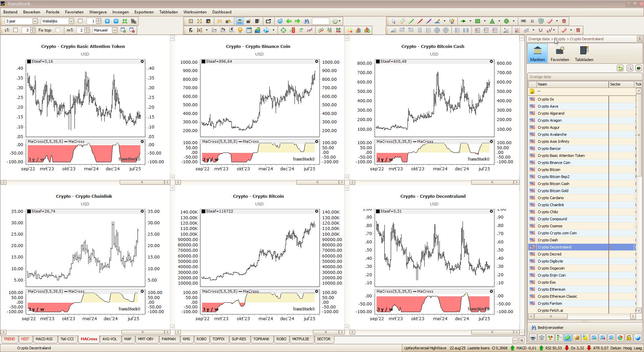Click the binoculars search icon

(x=307, y=21)
